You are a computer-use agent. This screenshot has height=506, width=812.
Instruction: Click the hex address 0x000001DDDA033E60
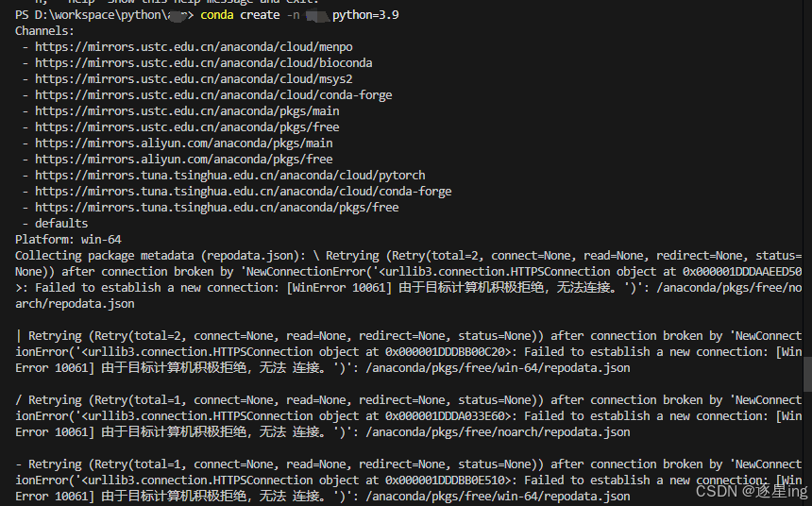(x=445, y=416)
